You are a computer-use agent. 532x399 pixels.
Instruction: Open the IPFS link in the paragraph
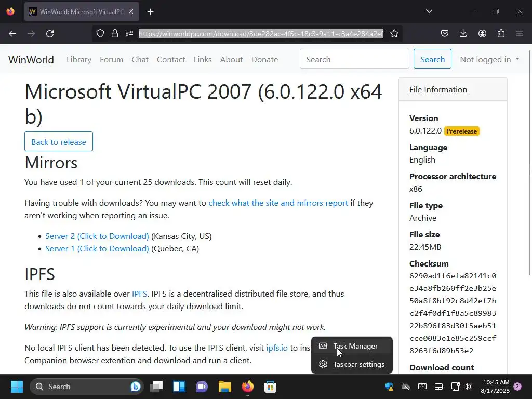click(x=139, y=294)
